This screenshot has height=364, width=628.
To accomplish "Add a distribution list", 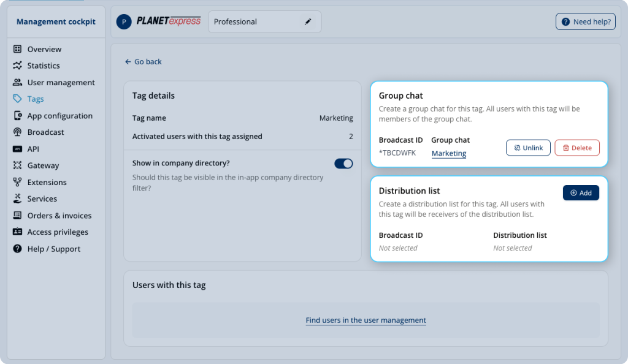I will point(581,193).
